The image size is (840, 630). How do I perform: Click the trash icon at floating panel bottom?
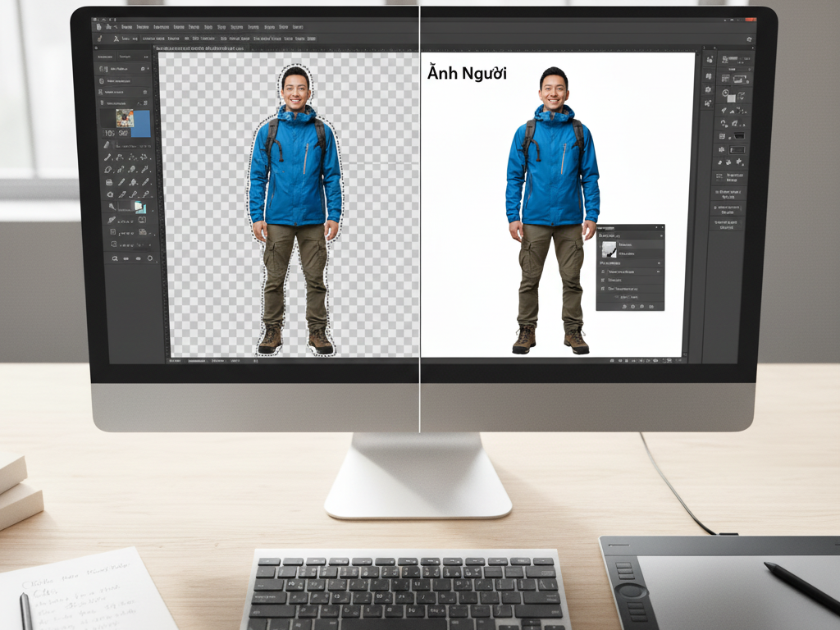click(651, 306)
